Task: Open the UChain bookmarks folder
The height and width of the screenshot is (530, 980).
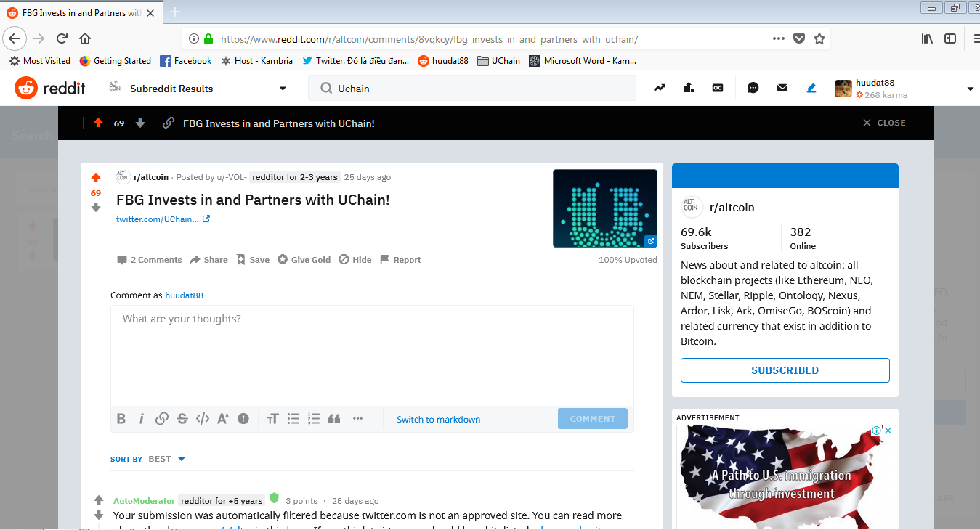Action: (x=498, y=61)
